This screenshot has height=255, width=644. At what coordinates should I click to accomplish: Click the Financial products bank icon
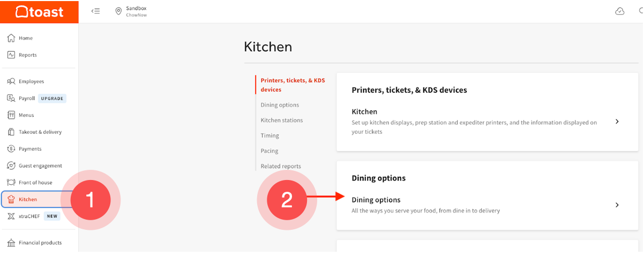(x=11, y=243)
